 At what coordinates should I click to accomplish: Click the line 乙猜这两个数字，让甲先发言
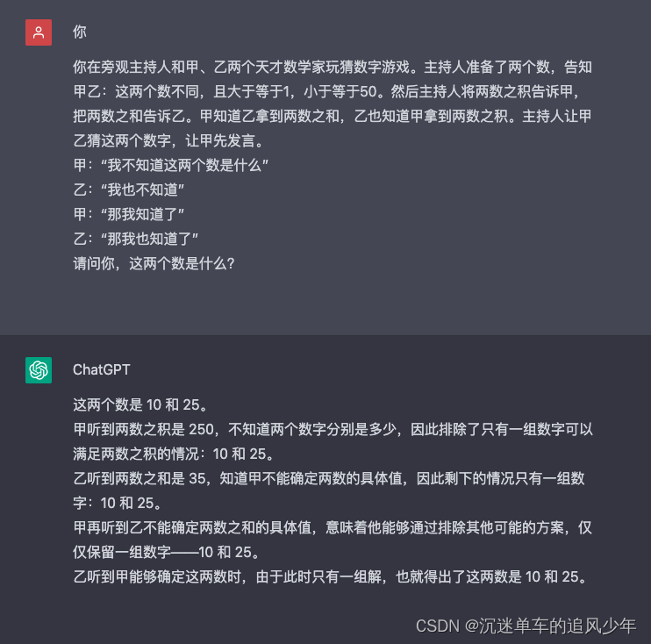[169, 140]
